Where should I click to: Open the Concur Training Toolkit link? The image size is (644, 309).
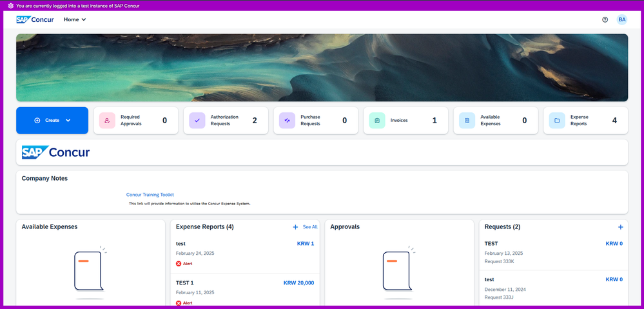pyautogui.click(x=150, y=195)
